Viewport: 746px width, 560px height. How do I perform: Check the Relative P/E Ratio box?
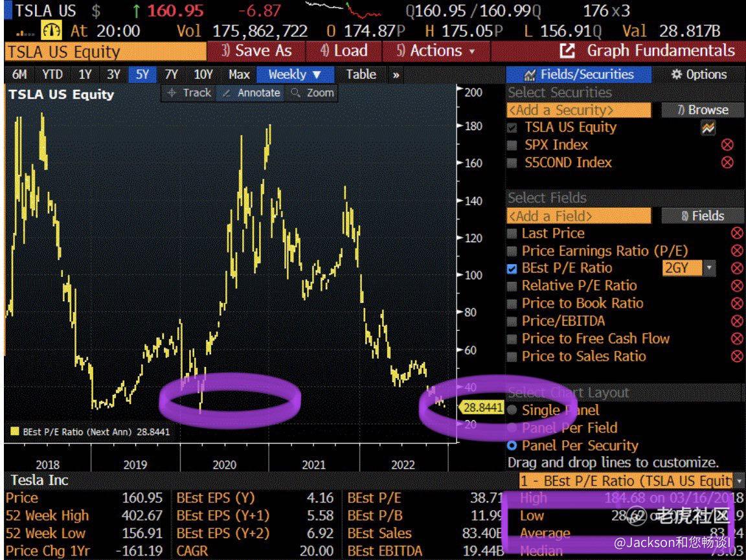(x=512, y=286)
